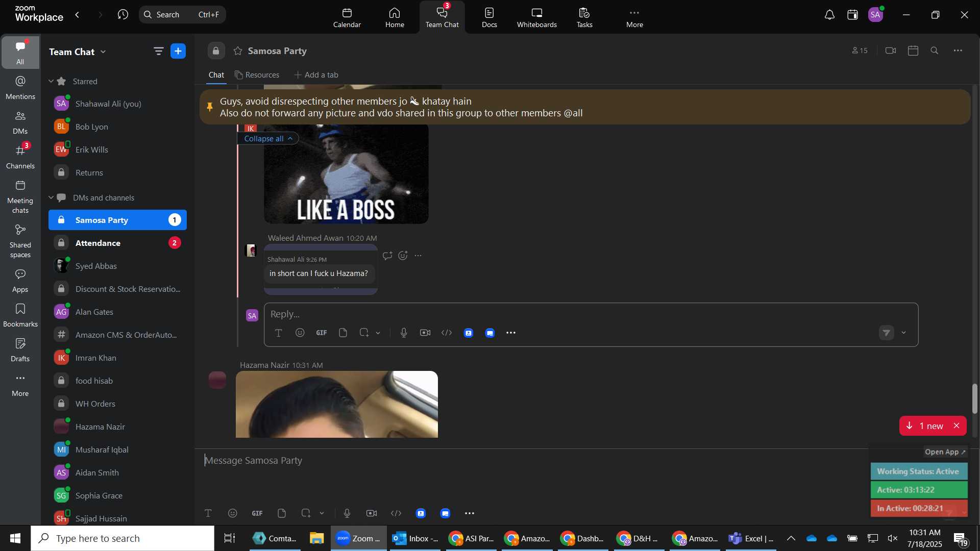This screenshot has height=551, width=980.
Task: Dismiss the 1 new message indicator
Action: 957,426
